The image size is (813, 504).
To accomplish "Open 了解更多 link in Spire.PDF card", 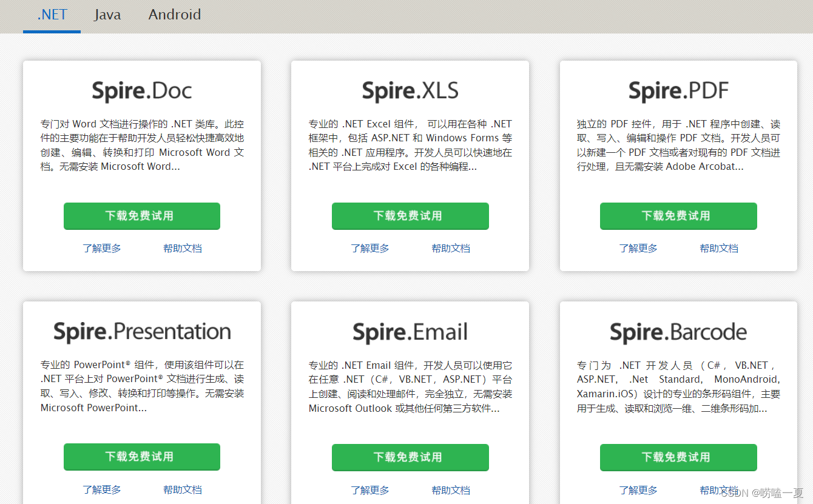I will point(638,248).
